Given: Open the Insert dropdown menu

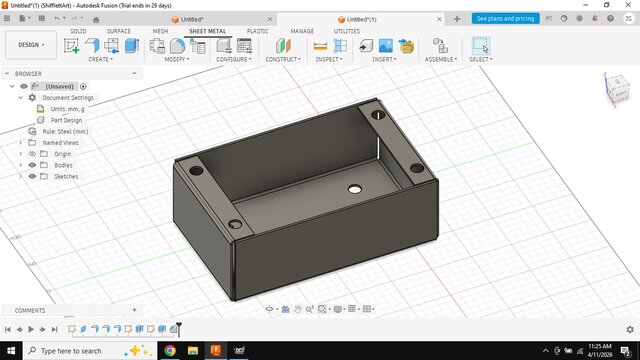Looking at the screenshot, I should click(x=384, y=60).
